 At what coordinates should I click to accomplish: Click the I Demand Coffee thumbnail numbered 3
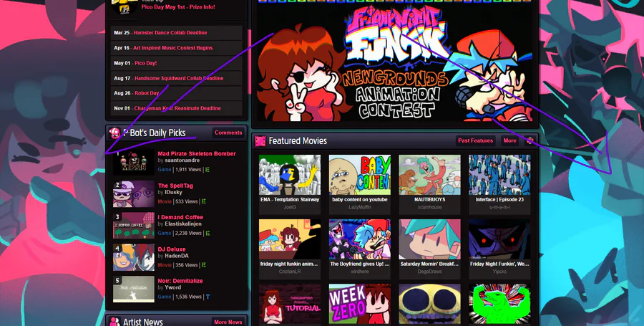coord(134,226)
